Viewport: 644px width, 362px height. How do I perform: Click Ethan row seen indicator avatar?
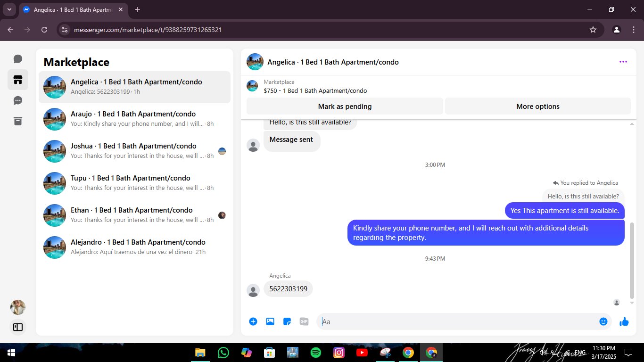[222, 215]
